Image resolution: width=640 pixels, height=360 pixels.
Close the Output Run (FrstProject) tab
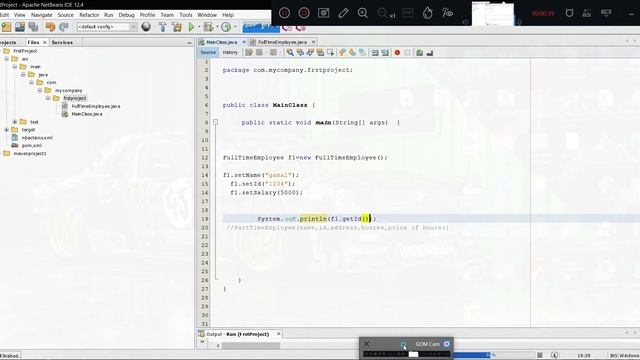279,334
